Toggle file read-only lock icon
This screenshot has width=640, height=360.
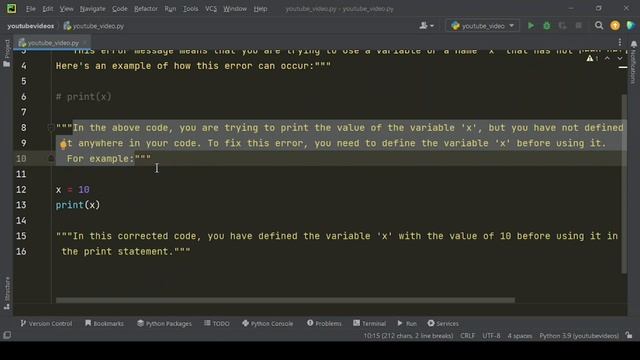pos(629,336)
